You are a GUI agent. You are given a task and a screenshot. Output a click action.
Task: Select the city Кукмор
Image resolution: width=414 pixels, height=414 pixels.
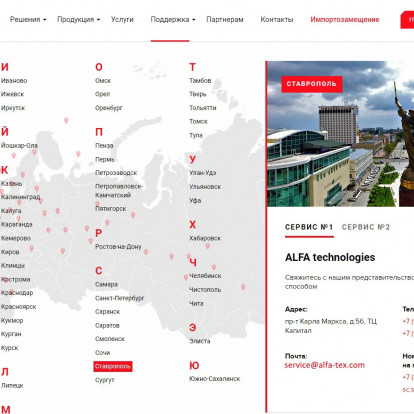click(12, 320)
